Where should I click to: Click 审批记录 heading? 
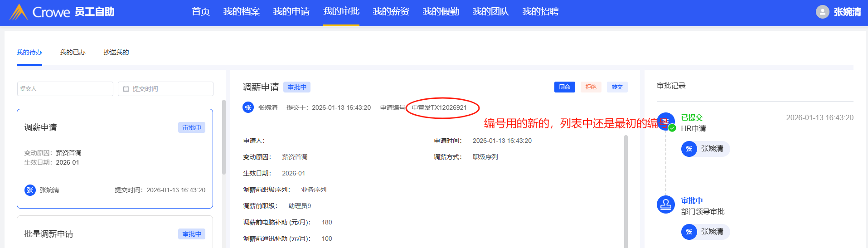[x=671, y=86]
